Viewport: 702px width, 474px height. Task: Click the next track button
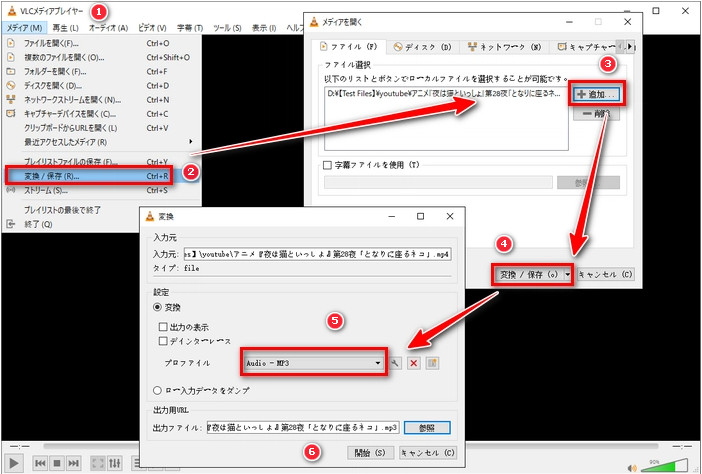pos(73,463)
